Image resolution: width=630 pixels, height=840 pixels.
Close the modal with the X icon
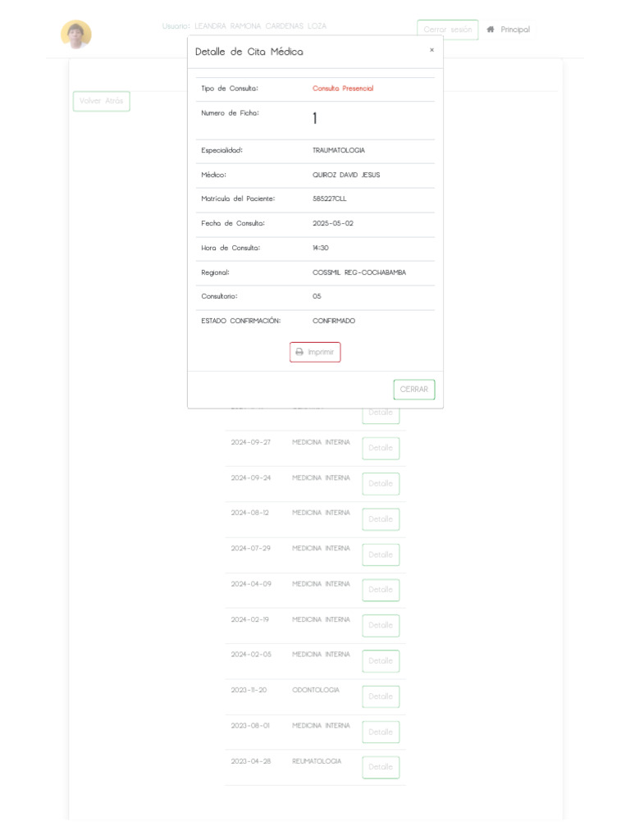[431, 50]
